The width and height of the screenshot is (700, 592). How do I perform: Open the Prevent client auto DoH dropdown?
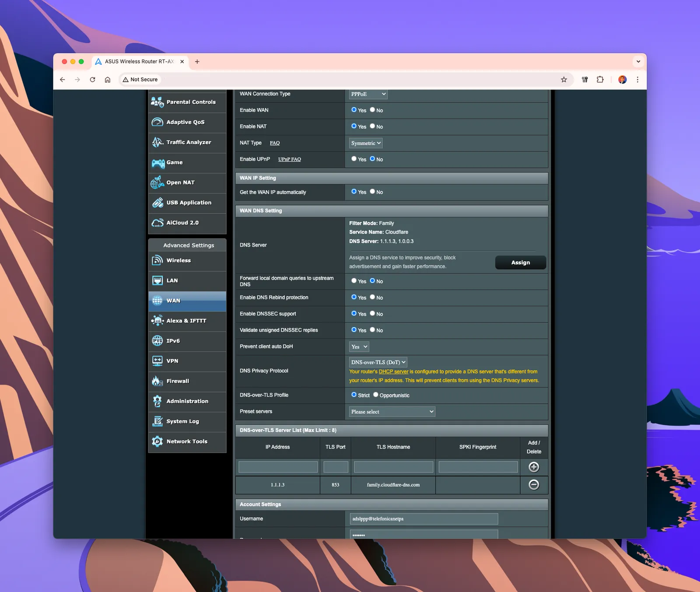[x=359, y=347]
